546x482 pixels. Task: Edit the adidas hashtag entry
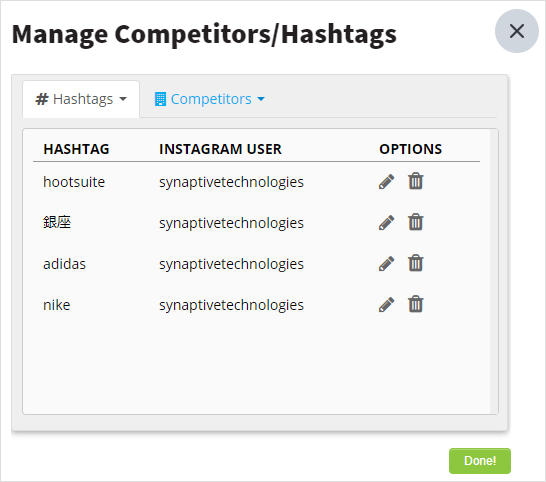(387, 264)
